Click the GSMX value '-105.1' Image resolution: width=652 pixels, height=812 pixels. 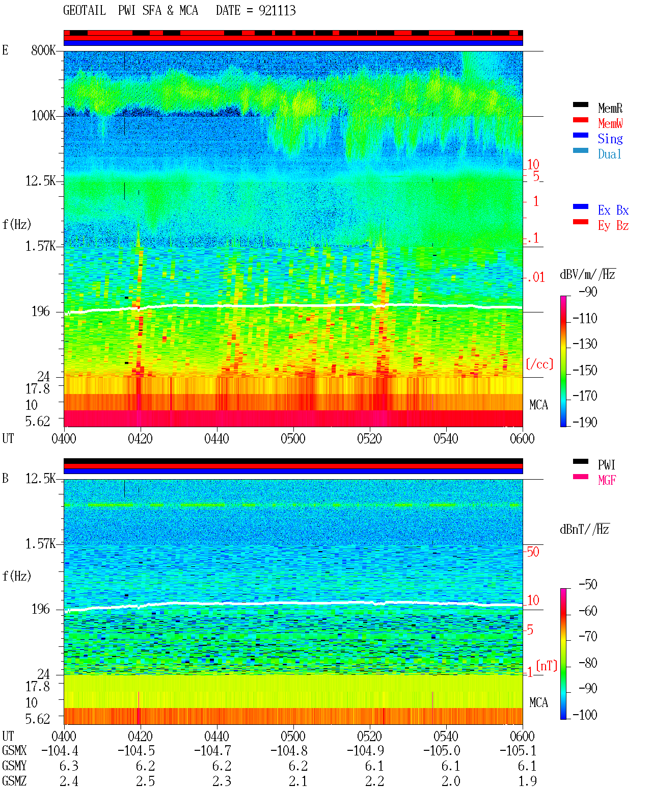click(x=518, y=751)
